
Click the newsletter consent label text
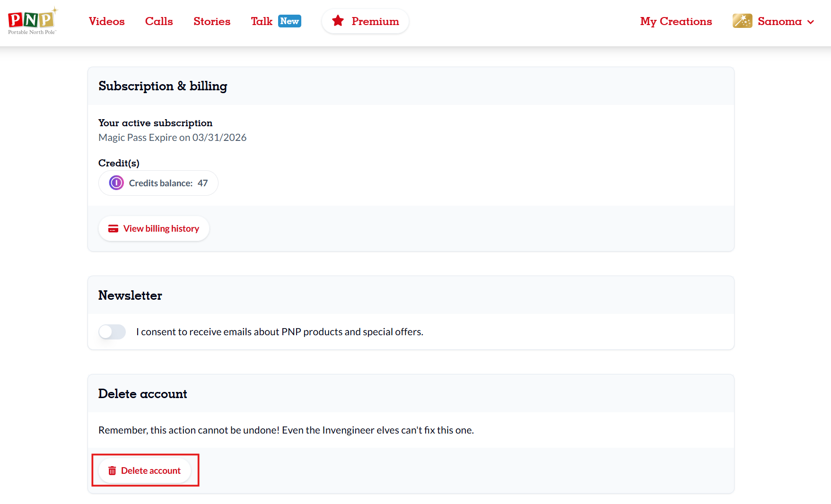280,332
